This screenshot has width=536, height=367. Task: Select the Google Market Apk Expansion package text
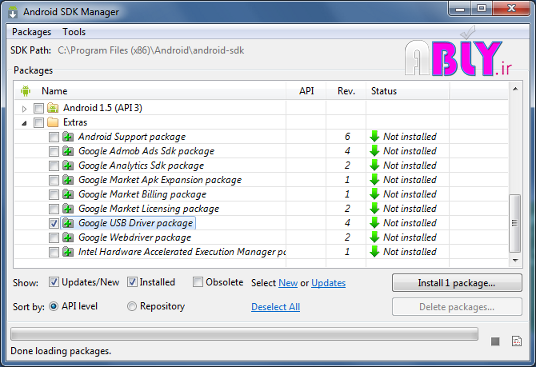tap(160, 180)
